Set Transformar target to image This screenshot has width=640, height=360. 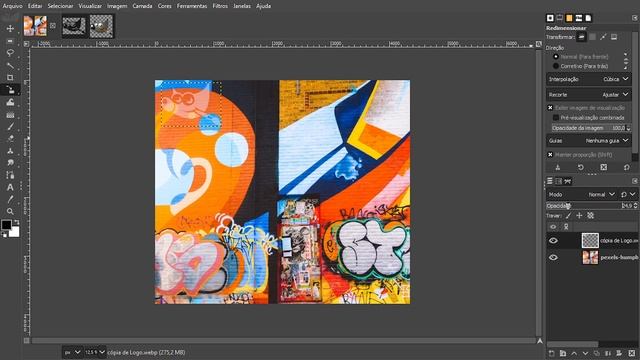[614, 37]
